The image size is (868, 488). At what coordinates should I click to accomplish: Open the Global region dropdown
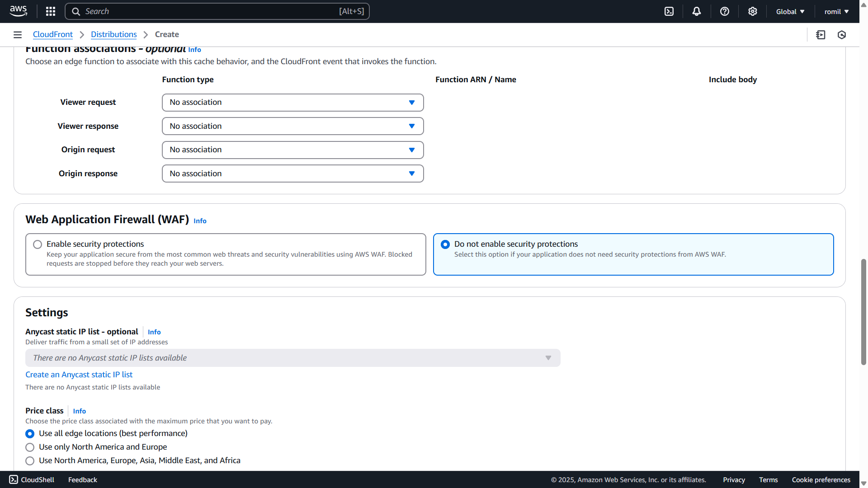[790, 11]
